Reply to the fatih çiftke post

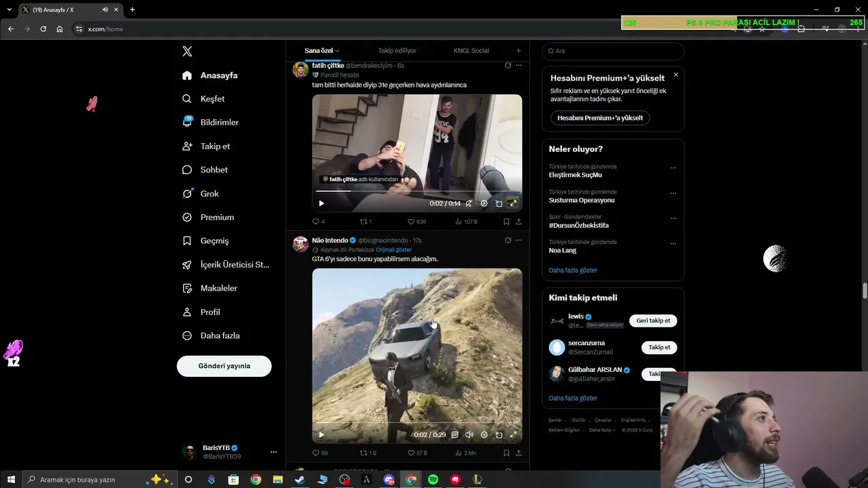coord(318,222)
